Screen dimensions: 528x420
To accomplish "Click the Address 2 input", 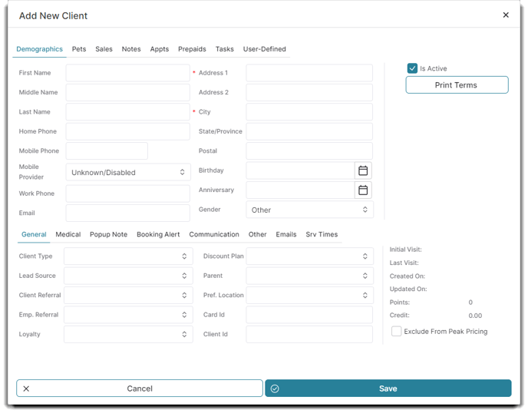I will pyautogui.click(x=309, y=92).
